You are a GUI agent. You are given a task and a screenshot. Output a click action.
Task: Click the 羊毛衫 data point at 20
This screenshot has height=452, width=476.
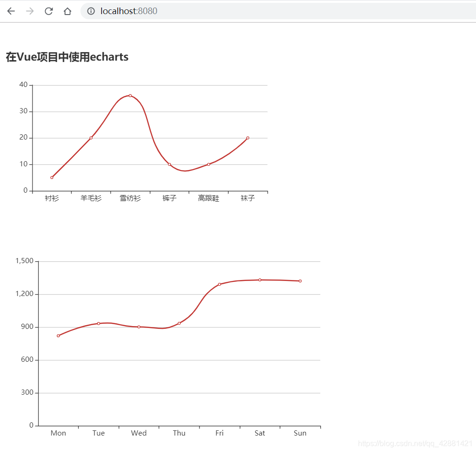pos(91,138)
